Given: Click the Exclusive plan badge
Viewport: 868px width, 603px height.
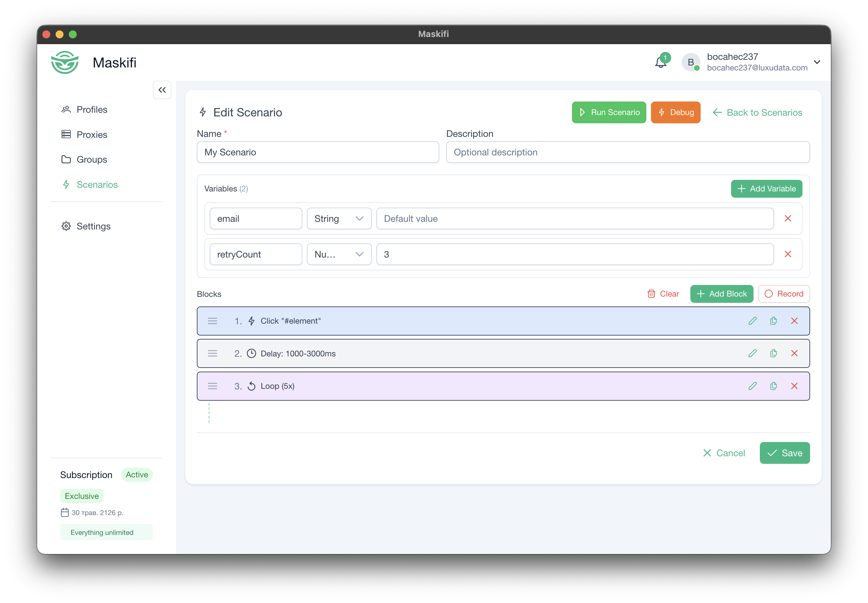Looking at the screenshot, I should (82, 496).
